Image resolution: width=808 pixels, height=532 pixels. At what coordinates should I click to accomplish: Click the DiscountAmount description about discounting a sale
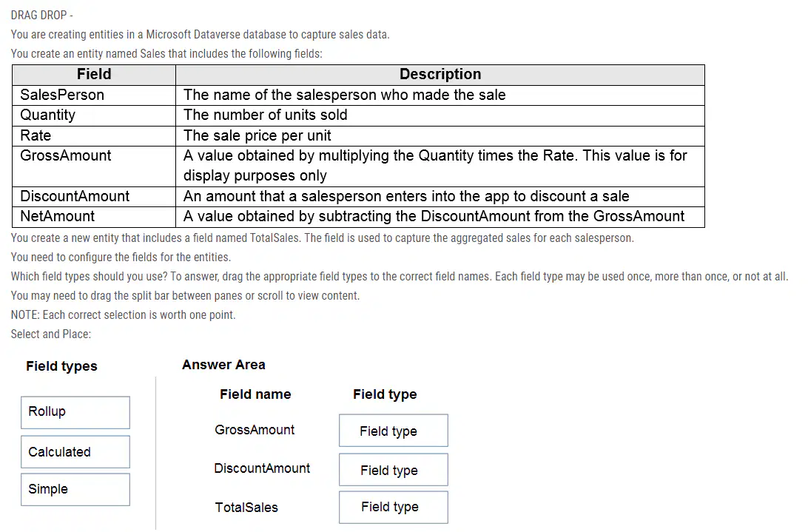(440, 197)
